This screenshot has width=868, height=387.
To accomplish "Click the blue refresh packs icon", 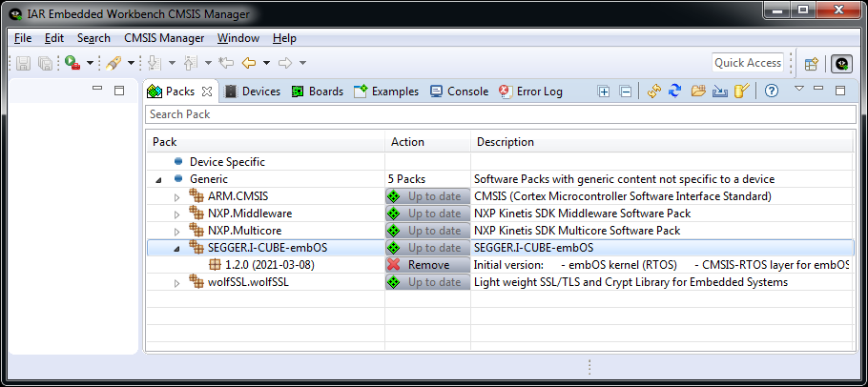I will [x=675, y=92].
